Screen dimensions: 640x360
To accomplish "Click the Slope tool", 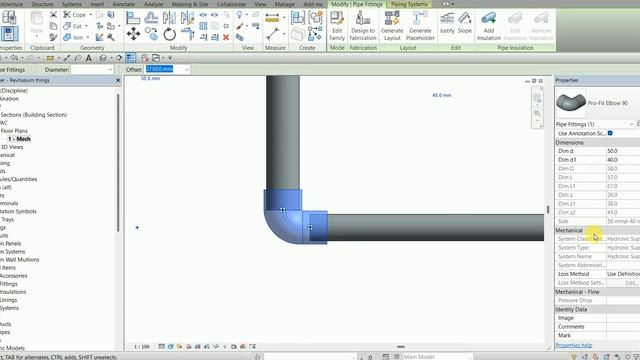I will [464, 23].
